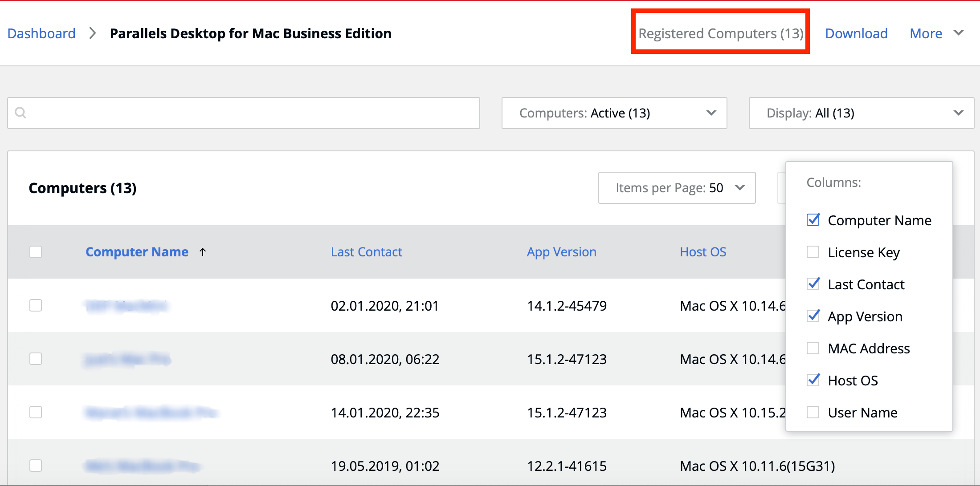Uncheck the Host OS column option
This screenshot has width=980, height=486.
coord(813,380)
